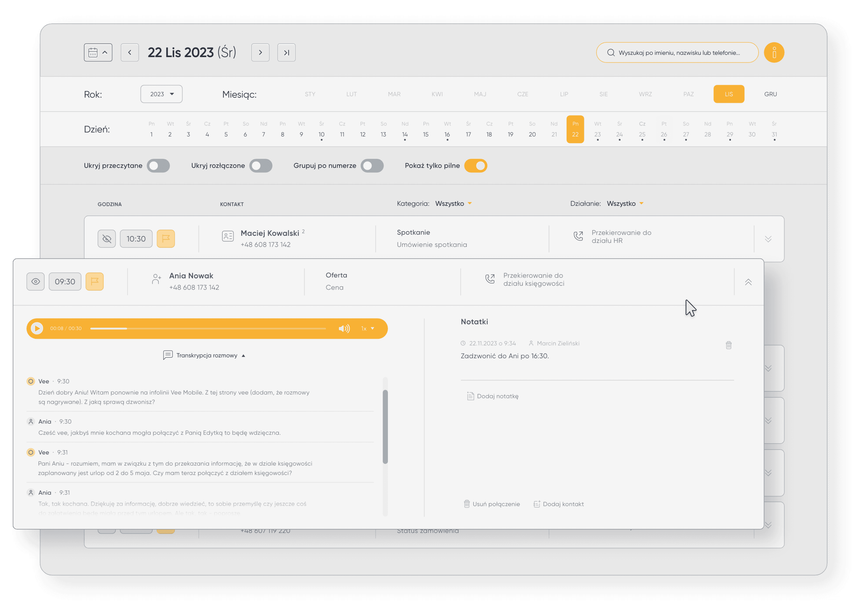Toggle read state eye-off on 10:30 row
The image size is (868, 616).
point(107,239)
